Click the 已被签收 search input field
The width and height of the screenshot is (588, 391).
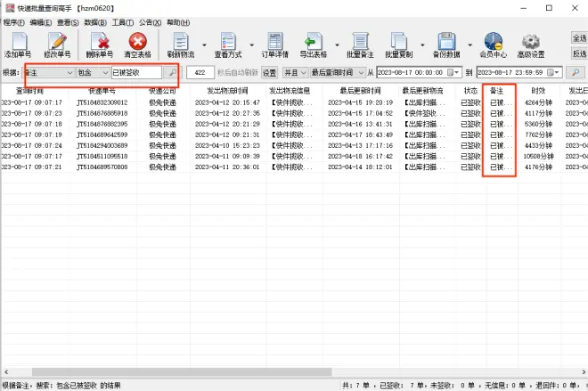coord(135,72)
